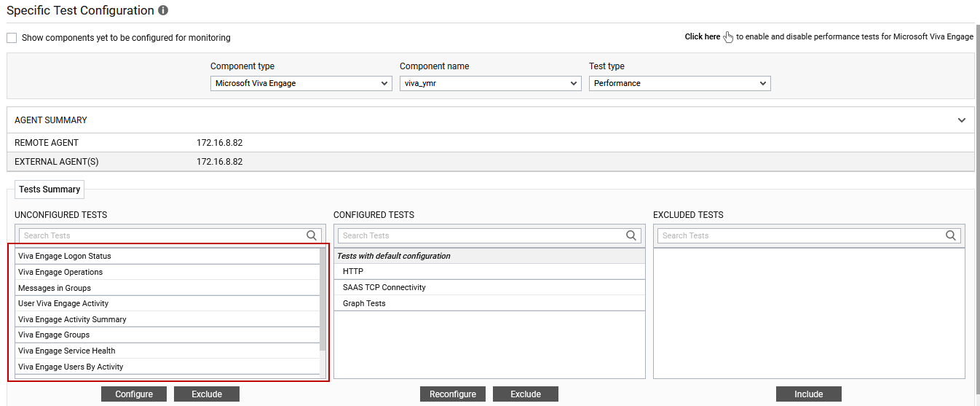Click the Click here link for performance tests

[703, 36]
